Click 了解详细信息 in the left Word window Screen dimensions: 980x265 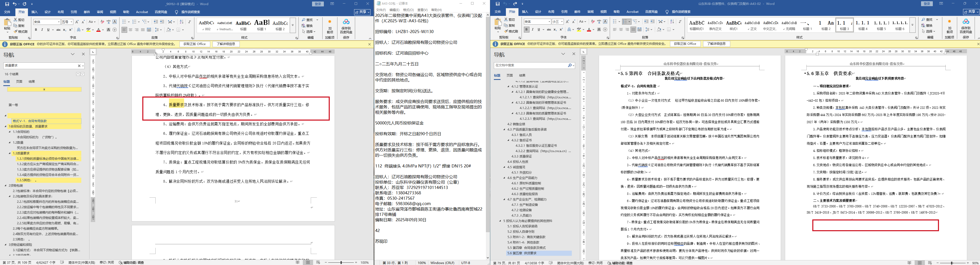226,44
